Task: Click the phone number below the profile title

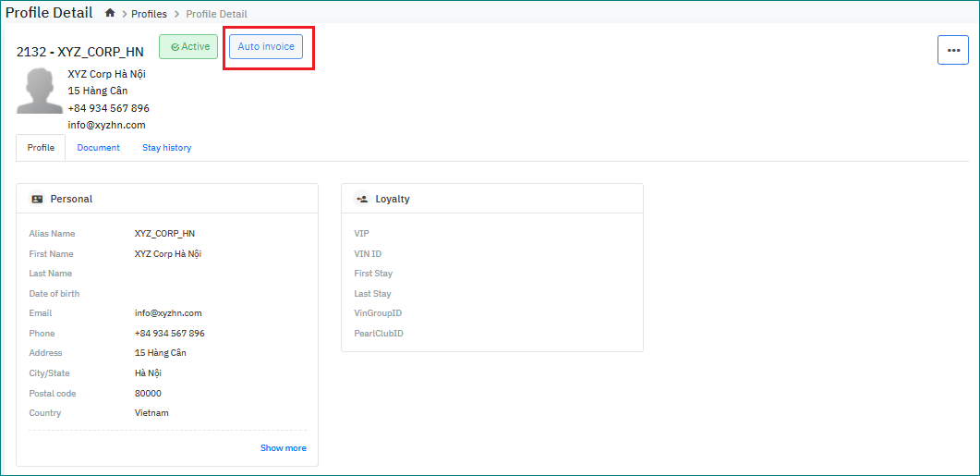Action: [108, 108]
